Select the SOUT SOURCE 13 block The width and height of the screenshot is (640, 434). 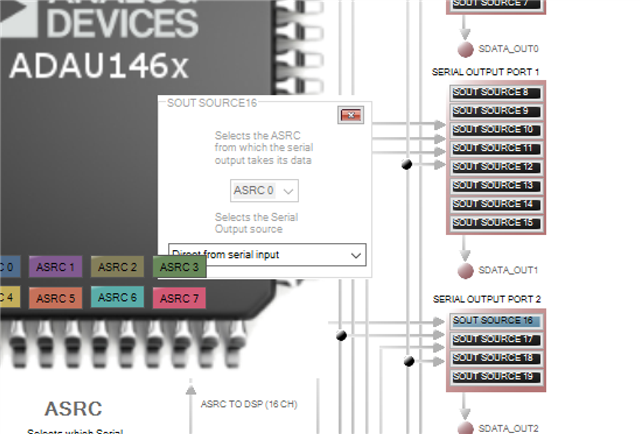(x=496, y=186)
